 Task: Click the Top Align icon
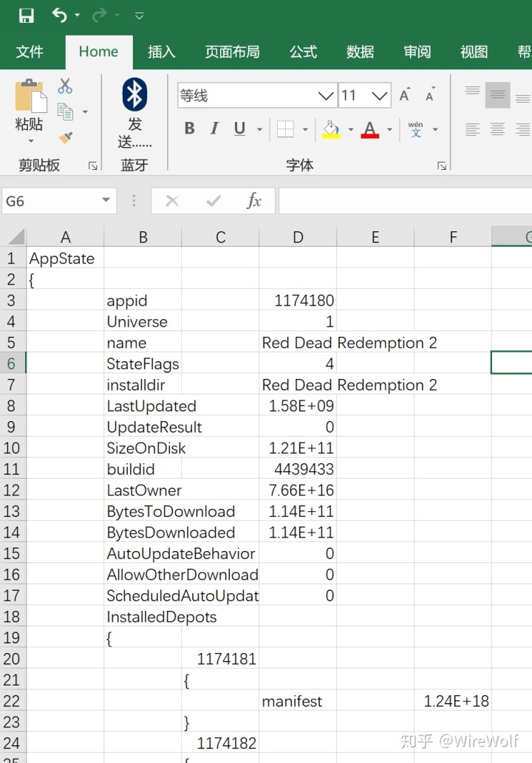click(x=472, y=92)
